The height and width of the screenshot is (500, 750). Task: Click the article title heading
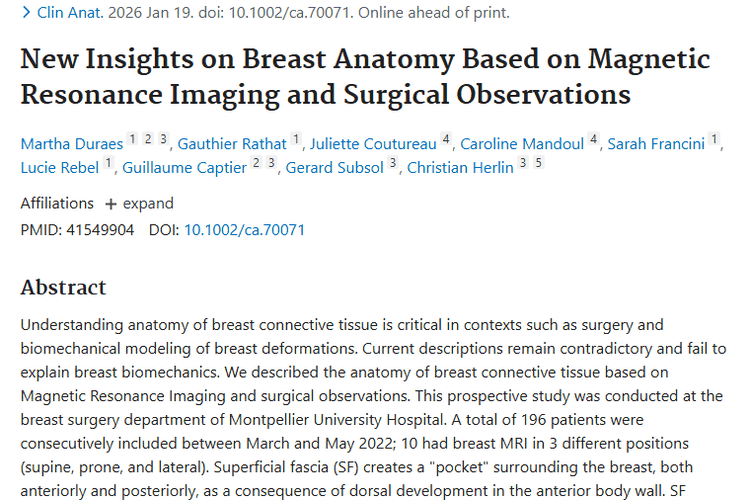point(365,77)
